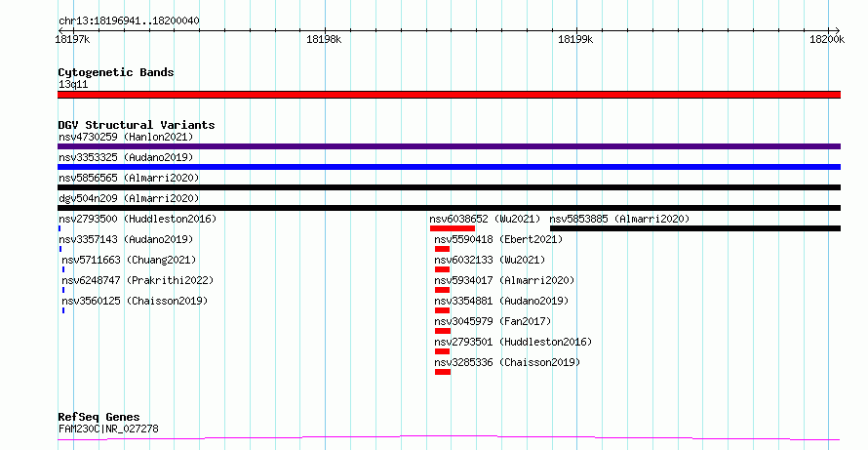Click the Cytogenetic Bands track title
This screenshot has height=450, width=868.
[x=116, y=72]
